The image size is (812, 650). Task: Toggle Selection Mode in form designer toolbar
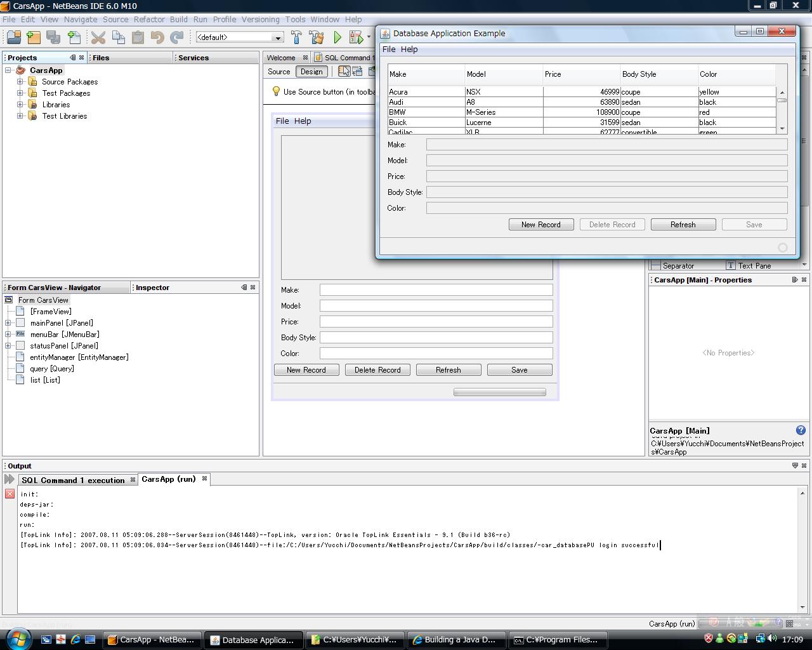(344, 72)
